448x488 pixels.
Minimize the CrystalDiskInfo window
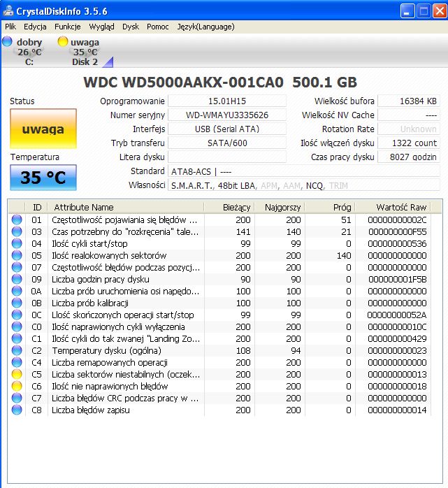(x=407, y=11)
